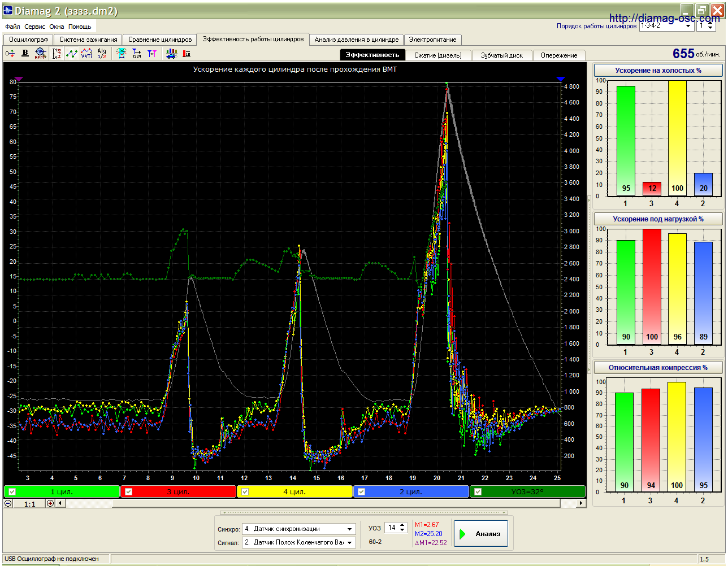Screen dimensions: 728x566
Task: Click the ΔM1=22.52 marker readout
Action: [431, 543]
